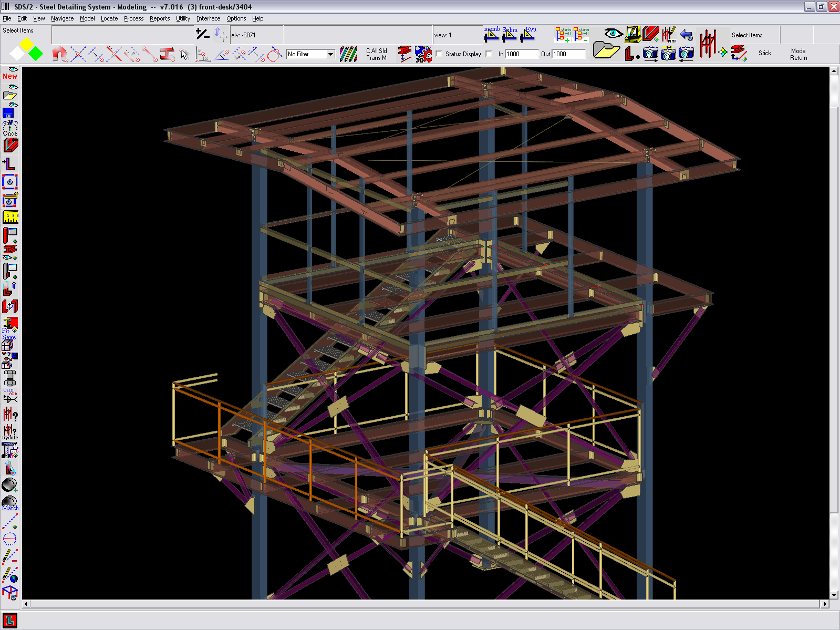
Task: Expand the Reports menu
Action: point(160,18)
